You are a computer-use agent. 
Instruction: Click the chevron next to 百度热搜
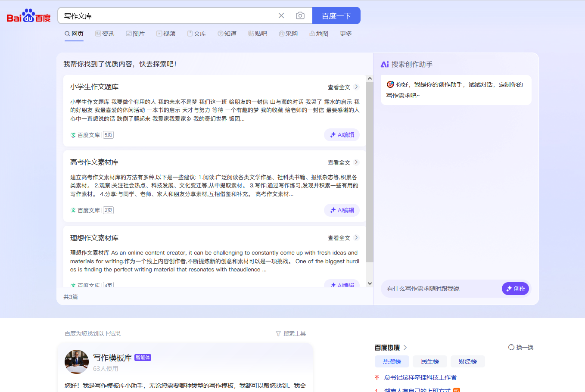pyautogui.click(x=405, y=347)
